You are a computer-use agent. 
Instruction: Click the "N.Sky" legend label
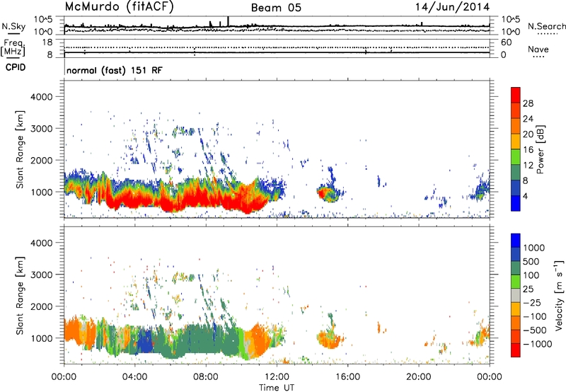(13, 26)
